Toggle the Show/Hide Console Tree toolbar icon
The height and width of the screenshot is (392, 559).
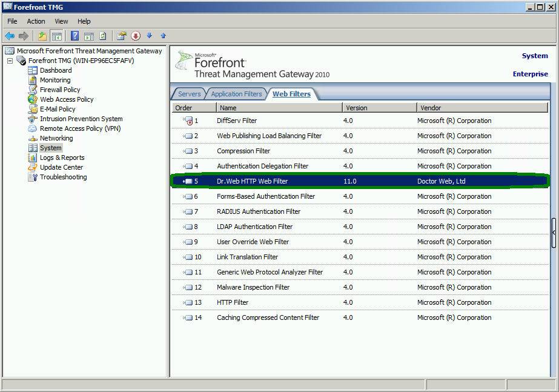point(56,36)
